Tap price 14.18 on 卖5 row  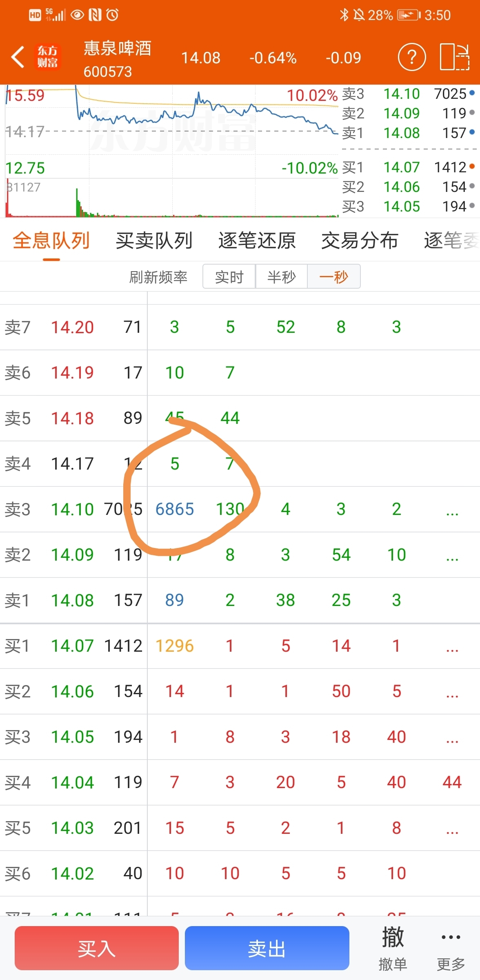pos(72,418)
